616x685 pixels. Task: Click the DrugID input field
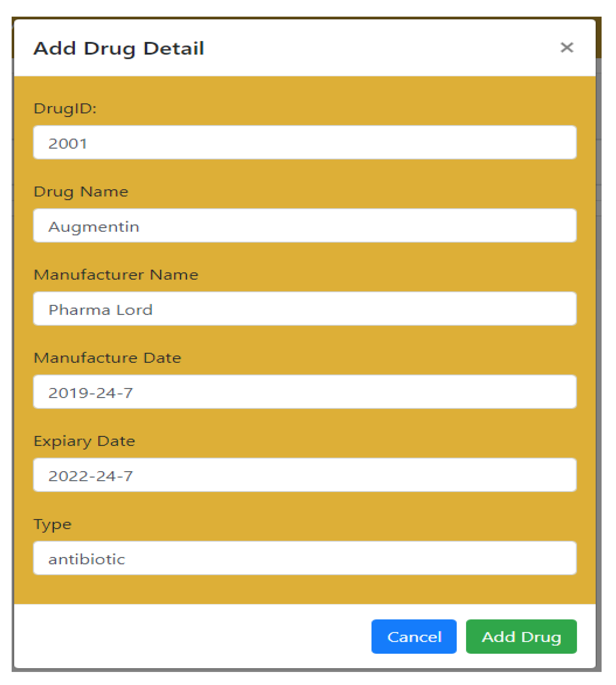305,142
